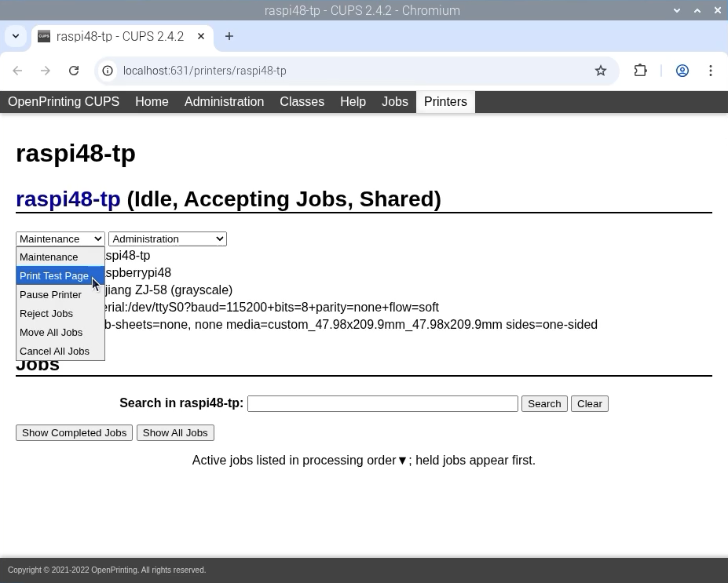Open the Jobs nav item
Image resolution: width=728 pixels, height=583 pixels.
pyautogui.click(x=395, y=101)
